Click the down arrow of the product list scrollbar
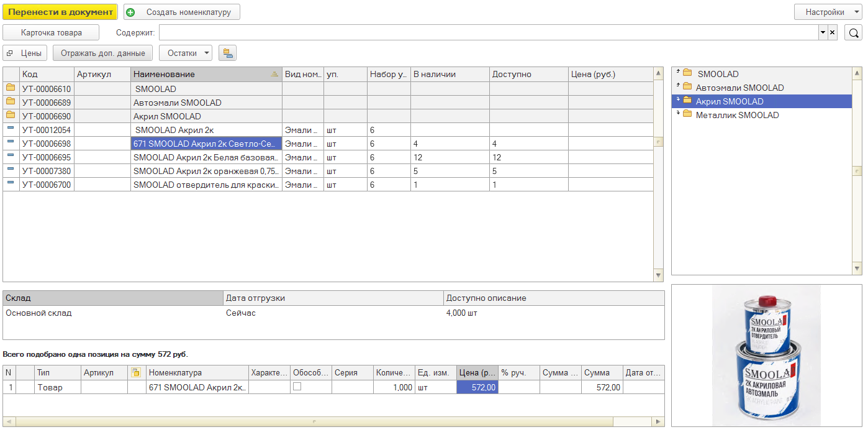This screenshot has width=868, height=432. pos(659,275)
